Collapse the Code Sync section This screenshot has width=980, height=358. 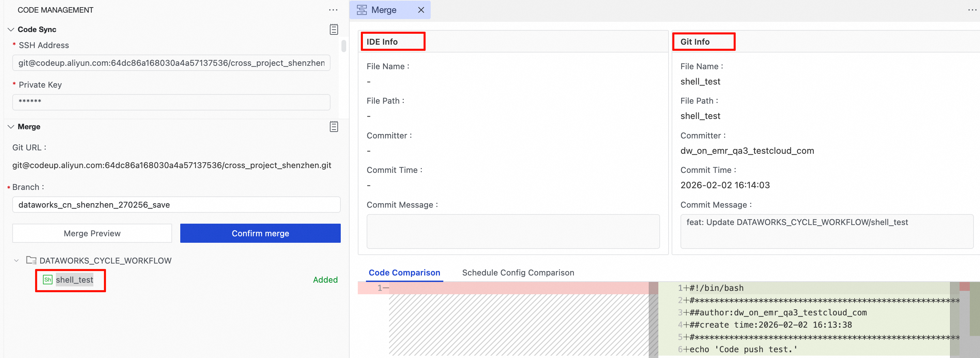click(x=11, y=29)
